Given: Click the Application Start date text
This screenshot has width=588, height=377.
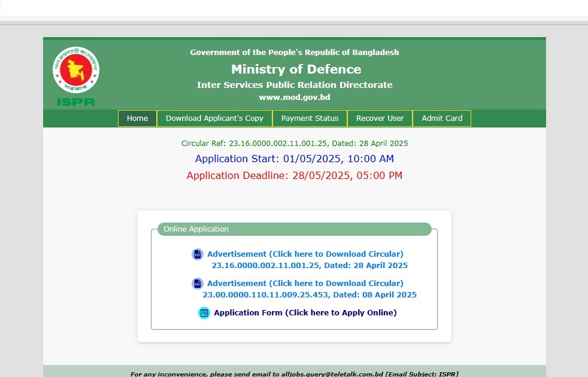Looking at the screenshot, I should [x=295, y=159].
